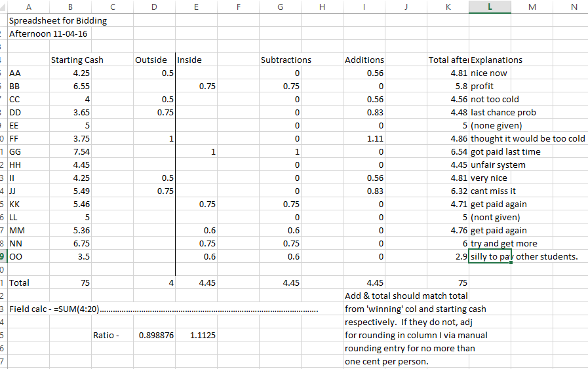Click the 'Total' row label cell

(x=28, y=282)
